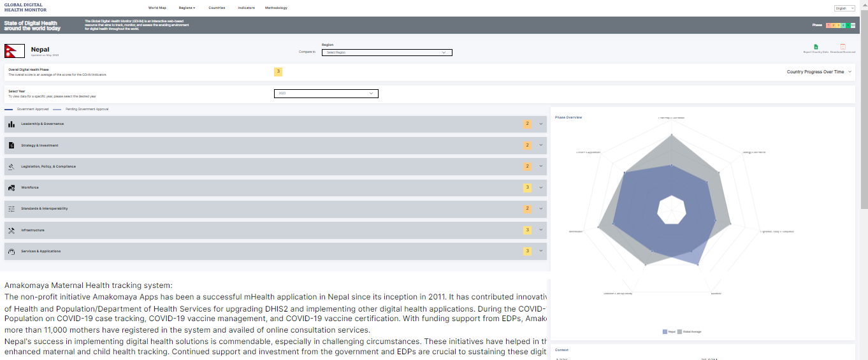The width and height of the screenshot is (868, 360).
Task: Click the Infrastructure score 3 badge
Action: pyautogui.click(x=527, y=230)
